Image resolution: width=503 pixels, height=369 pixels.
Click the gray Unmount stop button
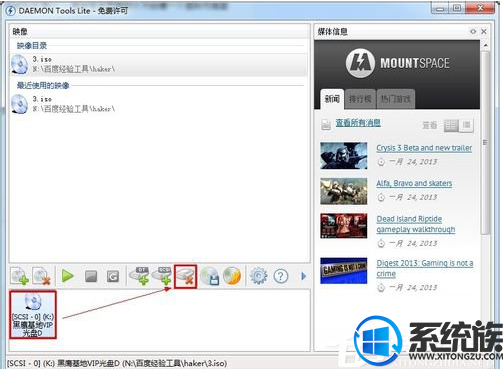pyautogui.click(x=91, y=276)
